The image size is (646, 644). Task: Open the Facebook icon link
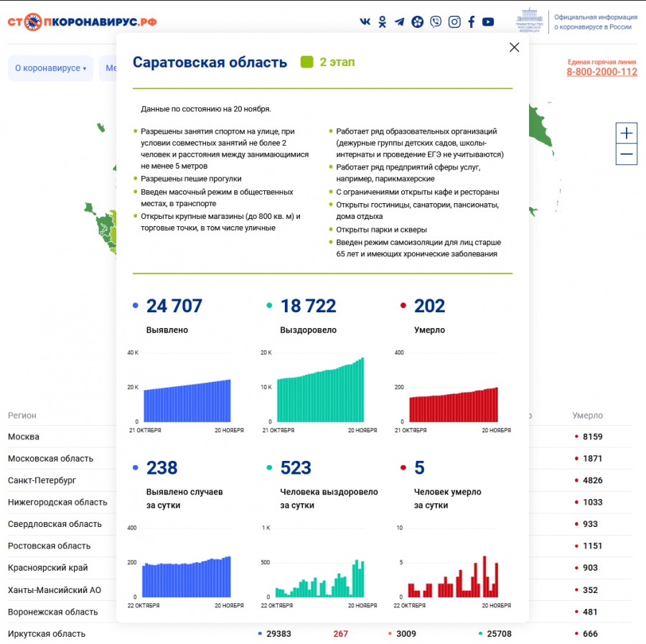click(x=472, y=22)
